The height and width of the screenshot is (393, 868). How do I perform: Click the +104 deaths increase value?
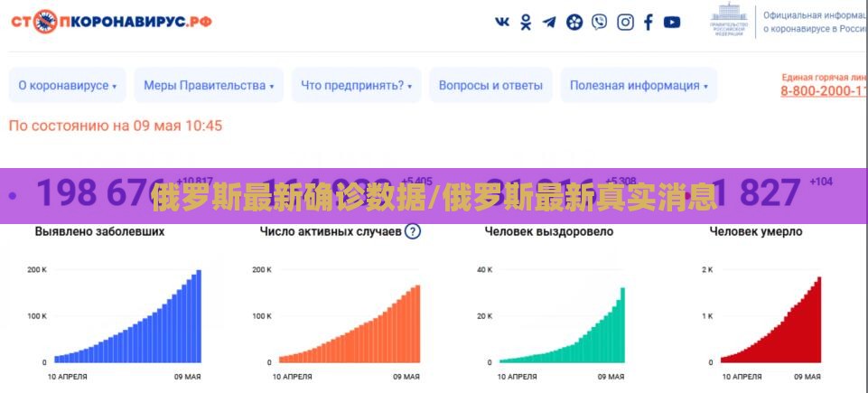click(x=821, y=181)
